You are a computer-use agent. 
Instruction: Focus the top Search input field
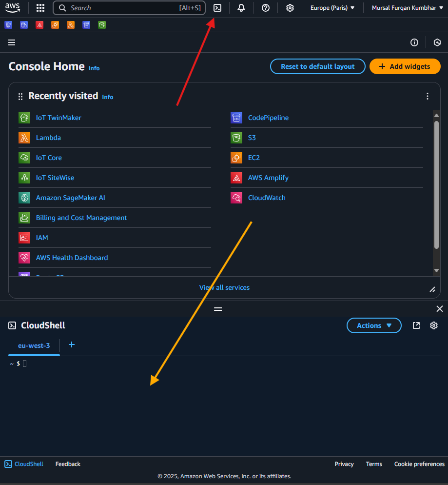[x=129, y=8]
